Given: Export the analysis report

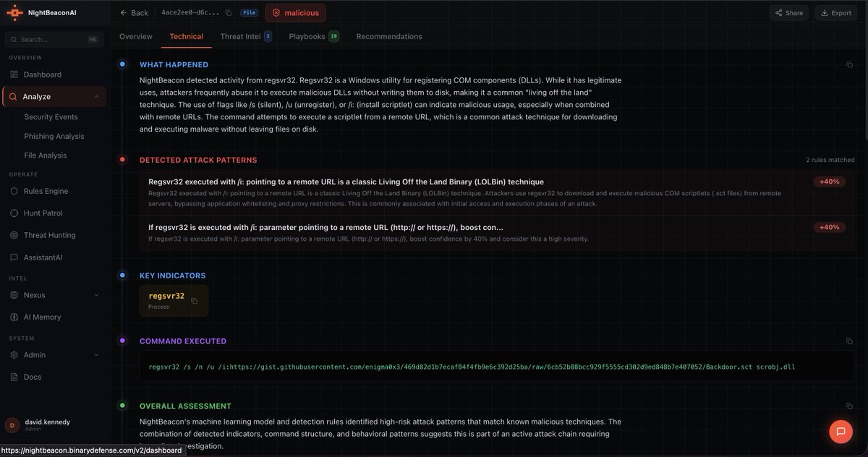Looking at the screenshot, I should pyautogui.click(x=836, y=13).
